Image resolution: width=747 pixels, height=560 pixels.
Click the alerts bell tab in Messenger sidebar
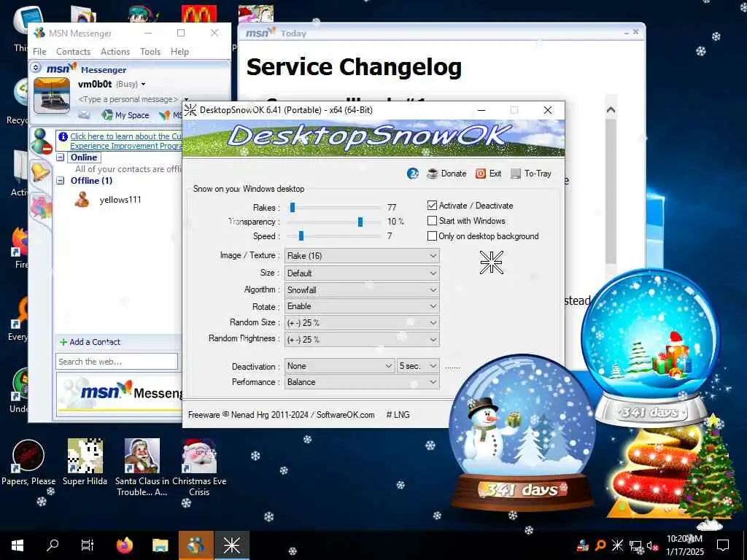point(41,171)
